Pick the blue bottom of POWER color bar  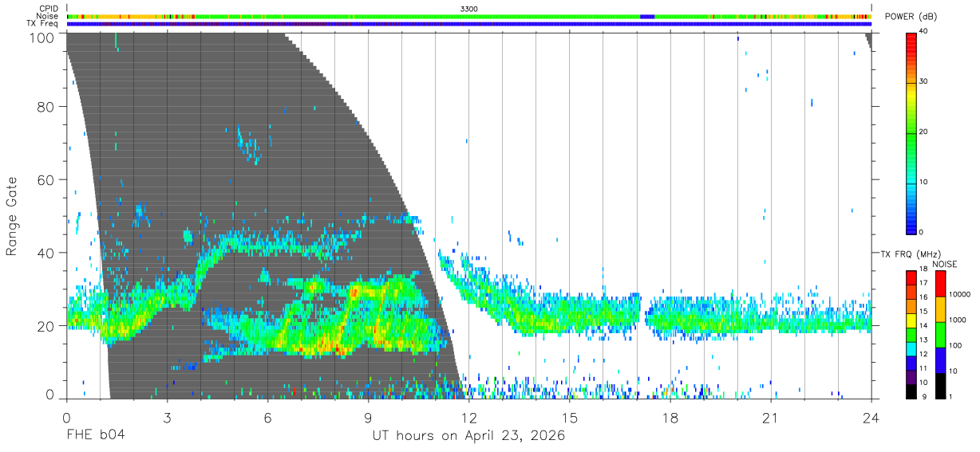point(911,227)
